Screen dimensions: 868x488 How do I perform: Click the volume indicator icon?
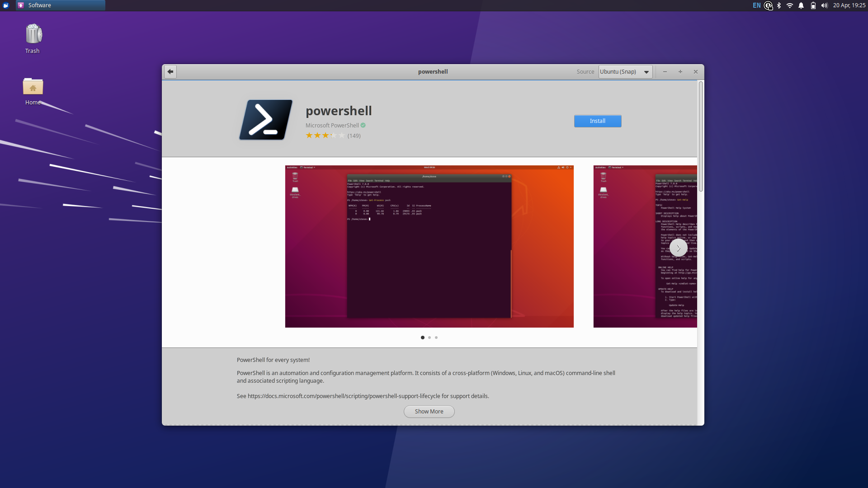point(824,5)
